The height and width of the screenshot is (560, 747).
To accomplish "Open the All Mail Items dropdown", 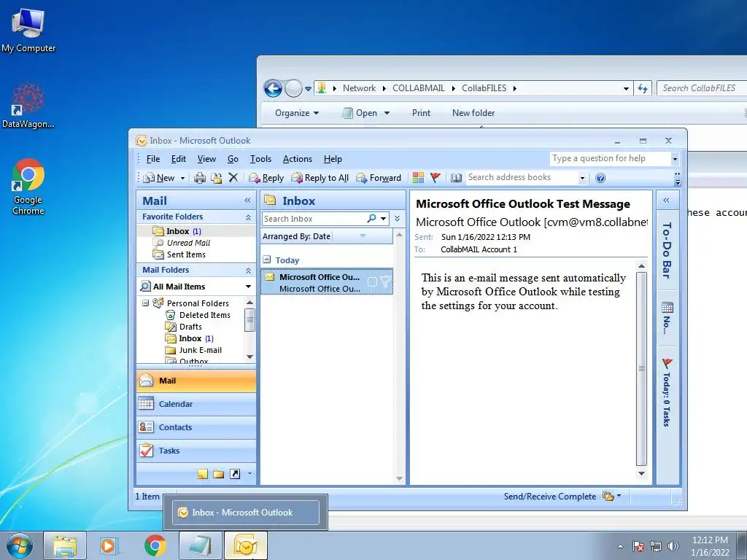I will (248, 286).
